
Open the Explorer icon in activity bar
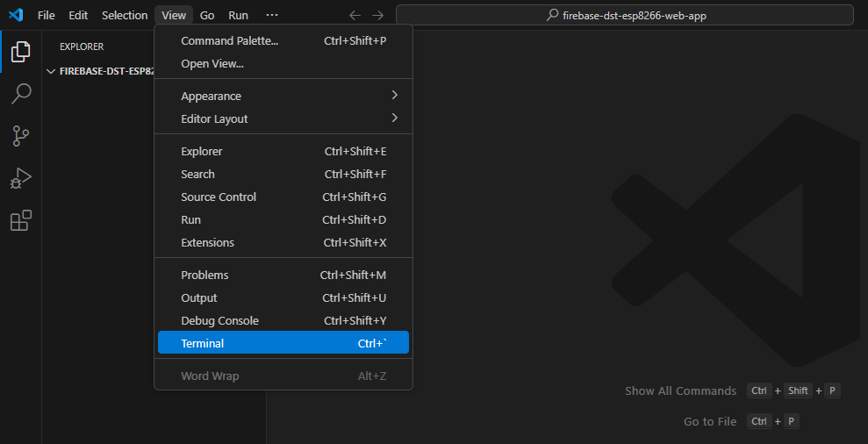click(20, 52)
